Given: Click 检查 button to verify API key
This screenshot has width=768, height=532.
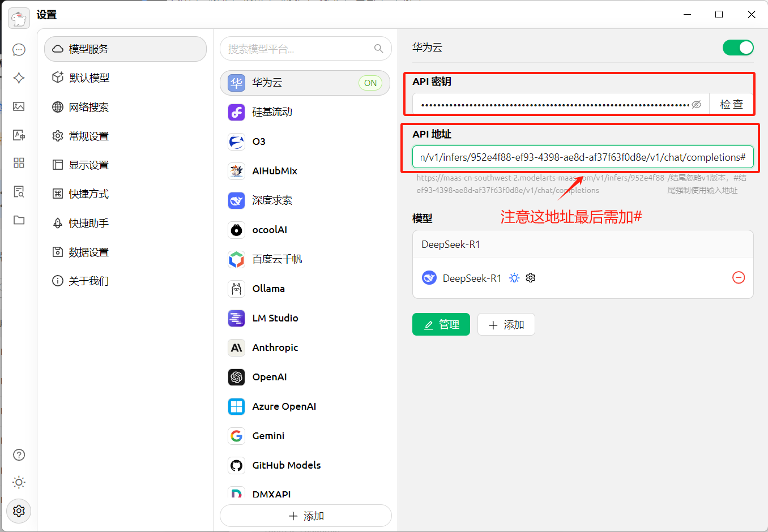Looking at the screenshot, I should click(x=731, y=105).
